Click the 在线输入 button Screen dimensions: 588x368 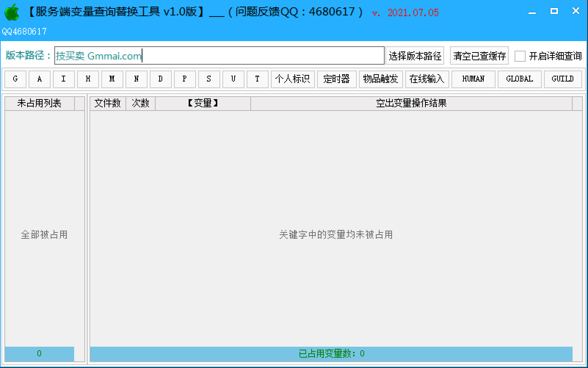pos(427,79)
